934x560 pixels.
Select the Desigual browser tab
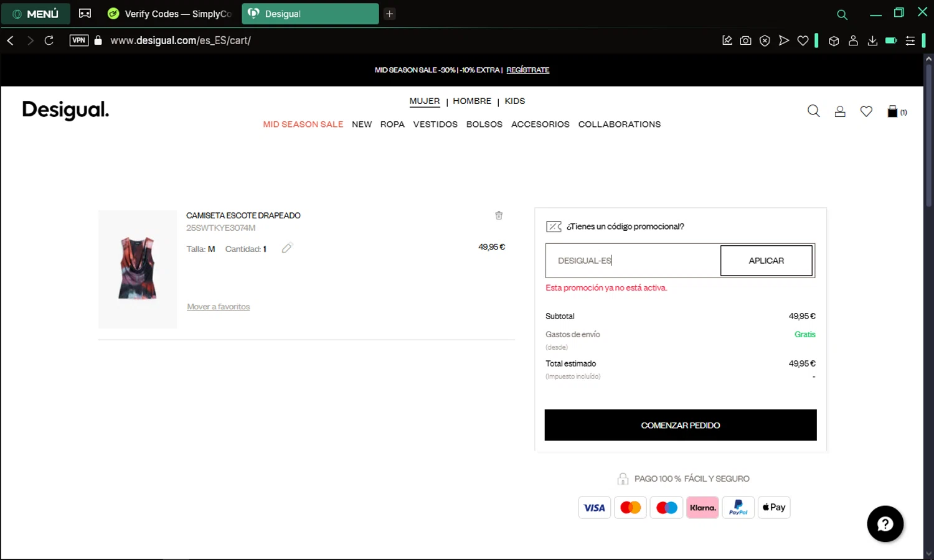click(310, 14)
